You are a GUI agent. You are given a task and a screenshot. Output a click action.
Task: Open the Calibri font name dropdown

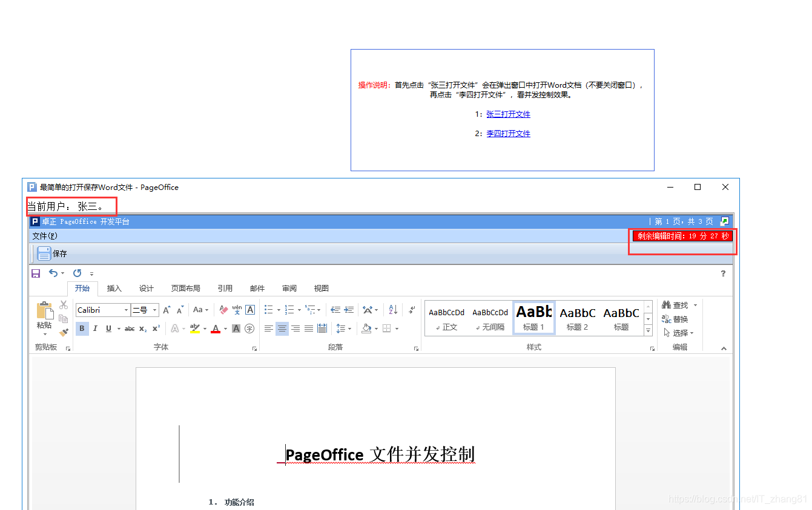[127, 310]
